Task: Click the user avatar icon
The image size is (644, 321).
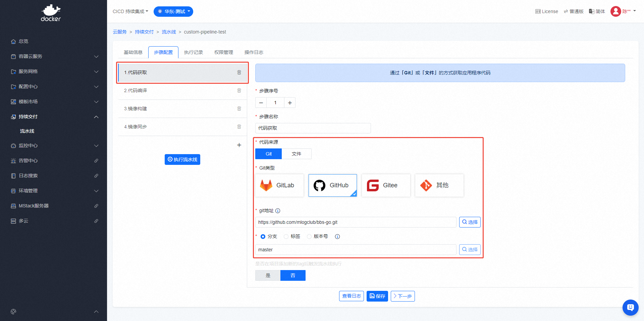Action: [x=615, y=11]
